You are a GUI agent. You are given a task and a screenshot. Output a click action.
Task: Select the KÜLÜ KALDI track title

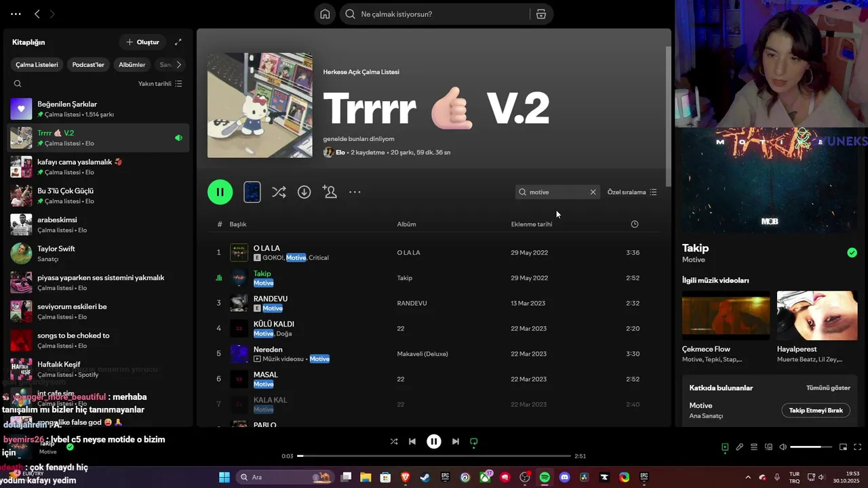click(x=274, y=324)
